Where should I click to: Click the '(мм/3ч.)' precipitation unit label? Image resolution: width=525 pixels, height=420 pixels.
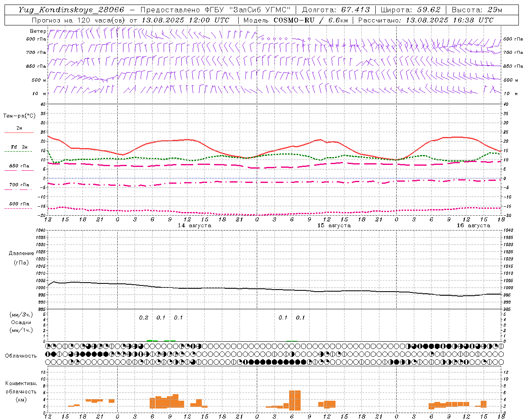click(x=21, y=315)
